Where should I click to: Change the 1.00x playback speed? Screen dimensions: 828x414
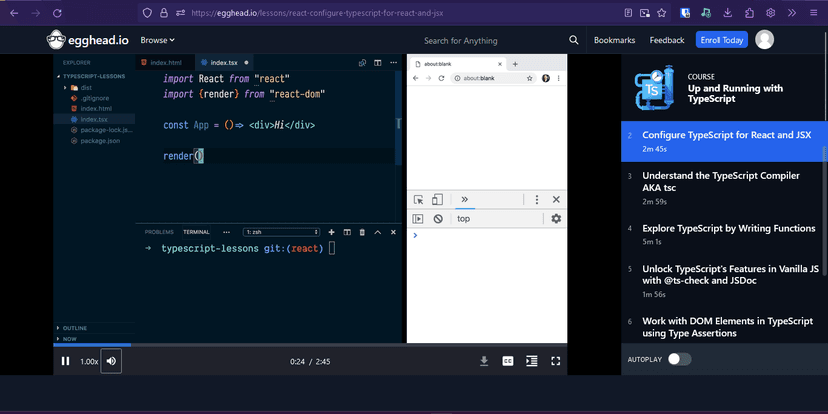pos(89,361)
